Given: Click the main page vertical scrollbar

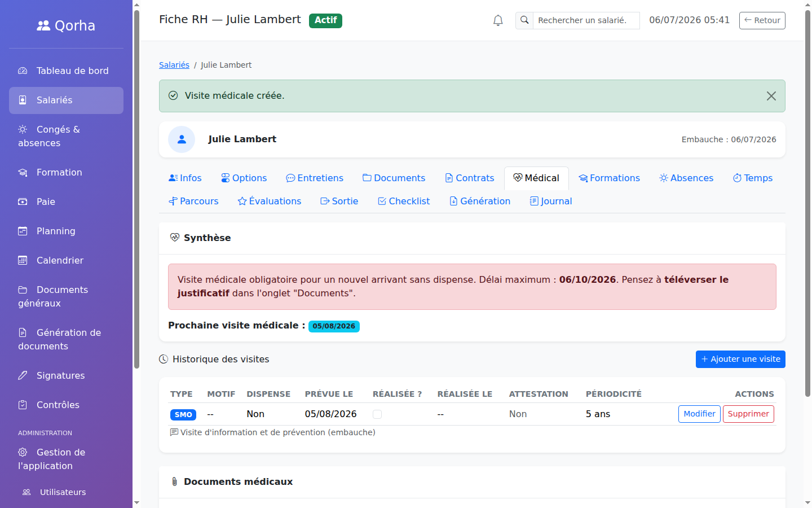Looking at the screenshot, I should point(807,203).
